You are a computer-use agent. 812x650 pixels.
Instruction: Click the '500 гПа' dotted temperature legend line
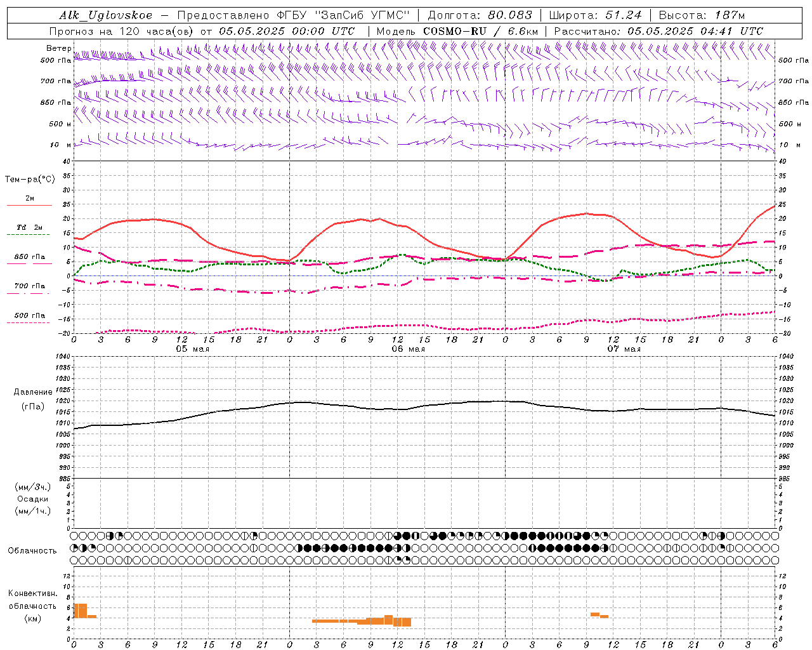[x=28, y=322]
